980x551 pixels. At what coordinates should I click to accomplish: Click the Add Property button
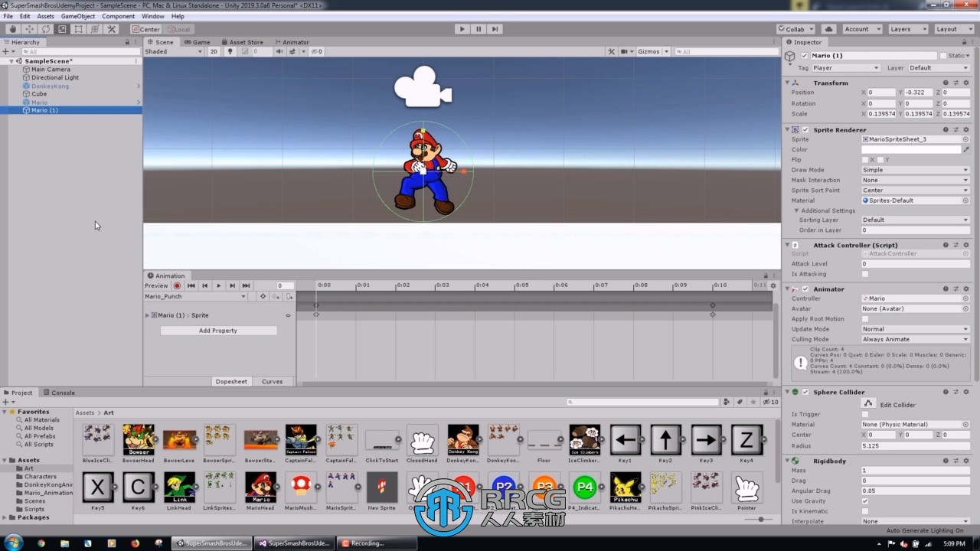click(x=218, y=331)
